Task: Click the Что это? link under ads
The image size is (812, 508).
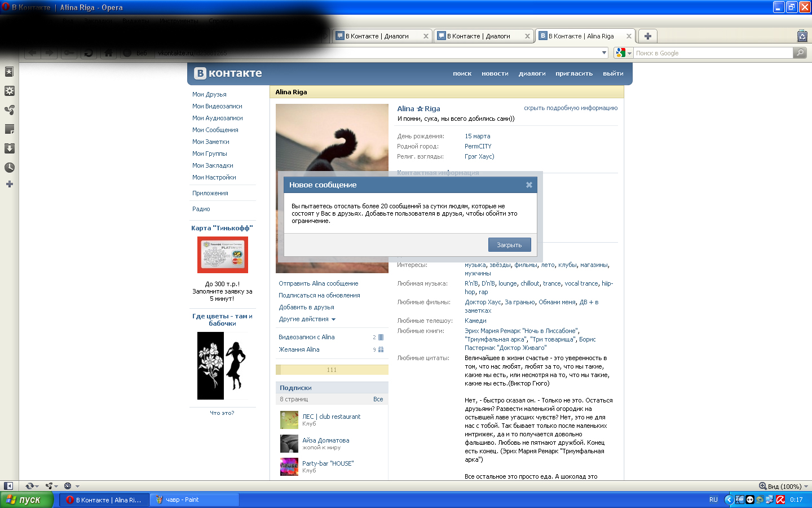Action: (222, 413)
